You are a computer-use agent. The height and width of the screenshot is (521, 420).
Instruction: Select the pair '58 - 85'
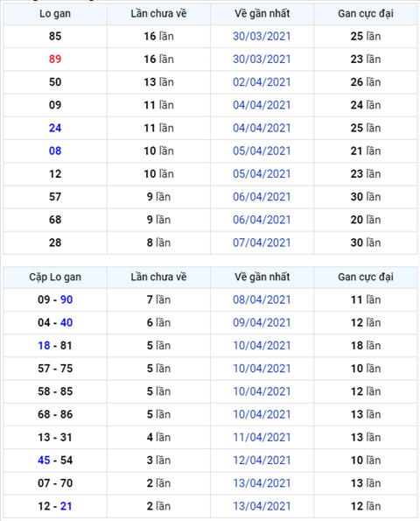pos(55,391)
